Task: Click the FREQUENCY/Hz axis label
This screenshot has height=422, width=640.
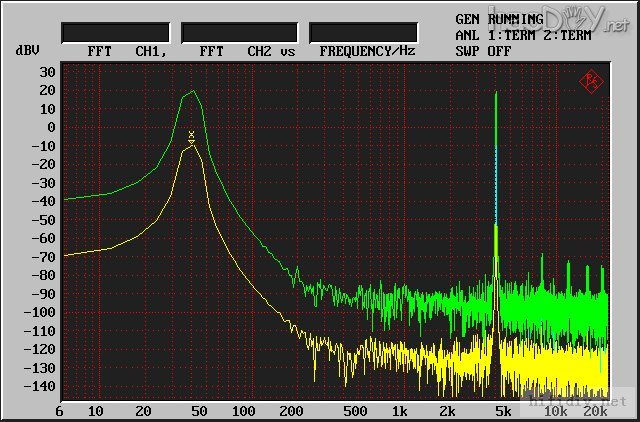Action: tap(367, 50)
